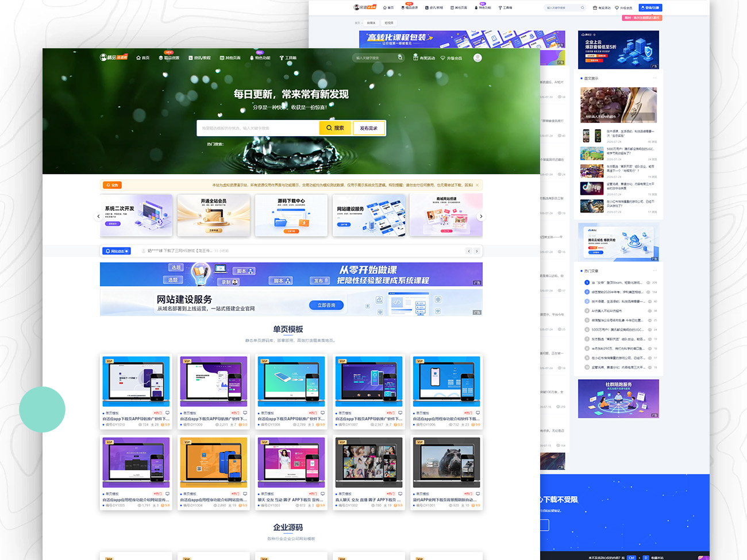Open the template card numbered DY1008
Screen dimensions: 747x560
click(x=291, y=392)
